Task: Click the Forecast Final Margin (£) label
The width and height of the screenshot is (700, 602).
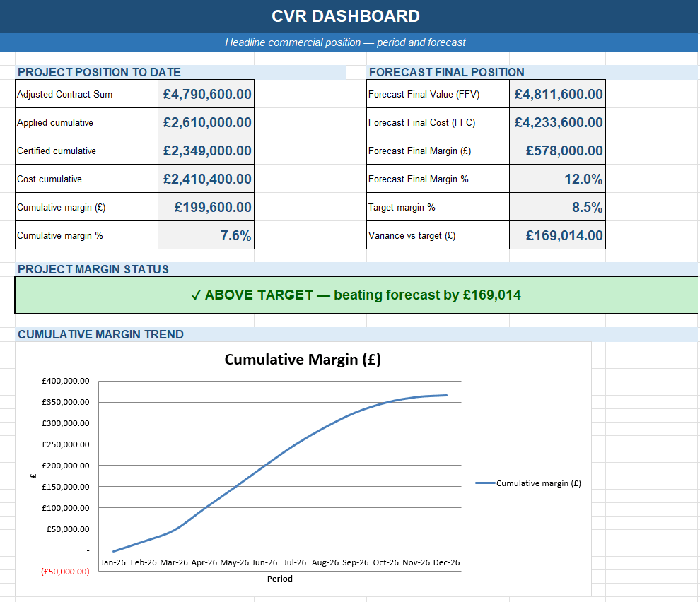Action: pos(438,150)
